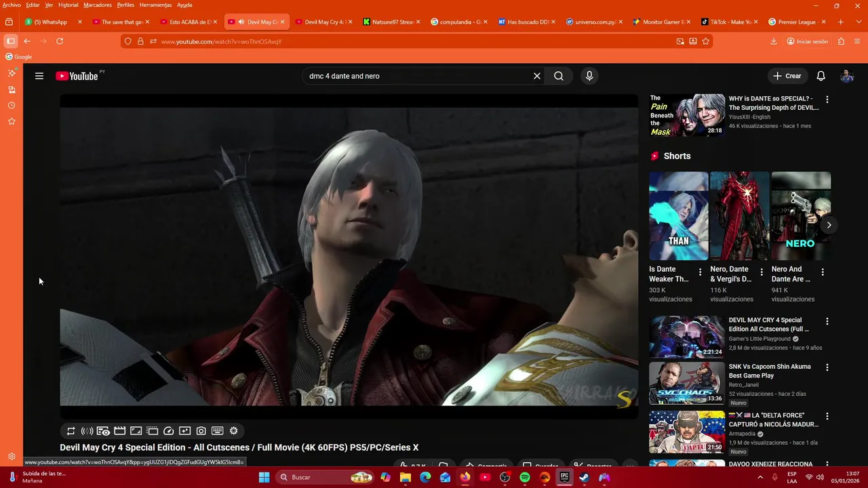
Task: Open the picture-in-picture icon in the address bar
Action: [x=680, y=41]
